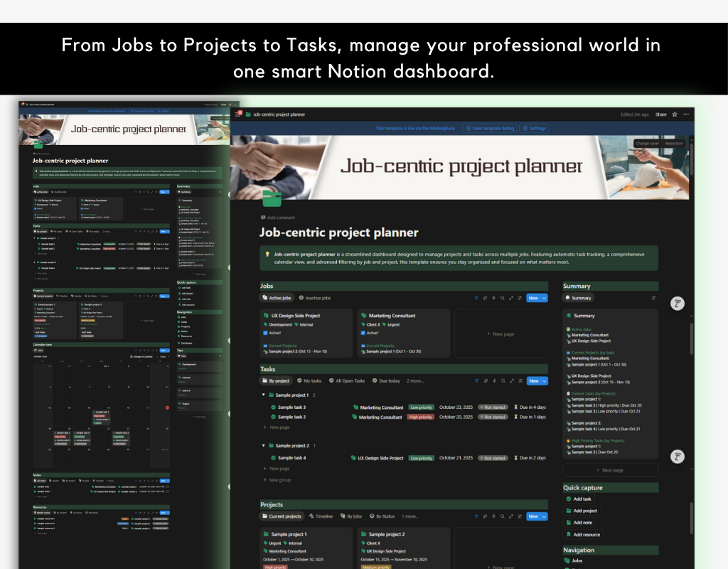Image resolution: width=728 pixels, height=569 pixels.
Task: Collapse the Sample project 1 task group
Action: pyautogui.click(x=264, y=395)
